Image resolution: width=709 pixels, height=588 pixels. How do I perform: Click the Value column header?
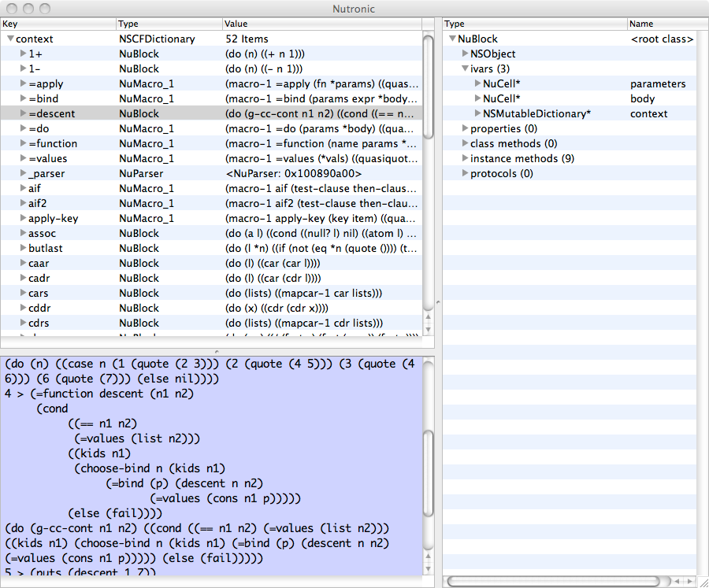[x=322, y=24]
